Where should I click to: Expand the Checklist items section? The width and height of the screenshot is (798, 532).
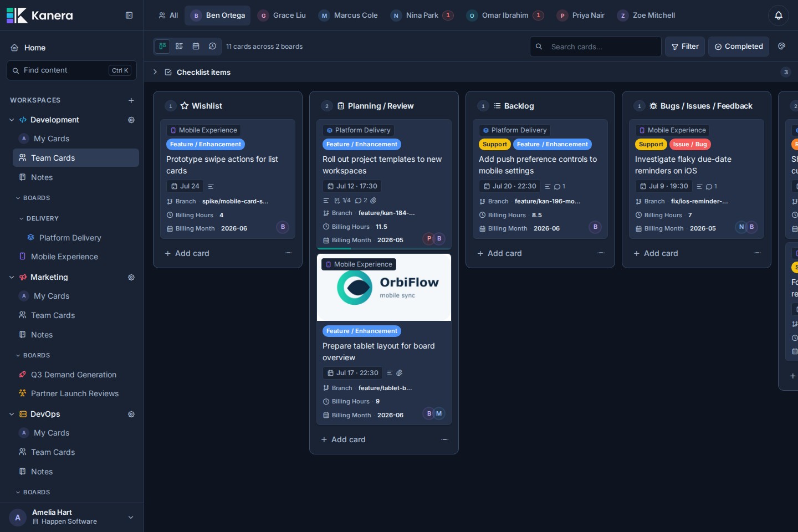(x=155, y=72)
